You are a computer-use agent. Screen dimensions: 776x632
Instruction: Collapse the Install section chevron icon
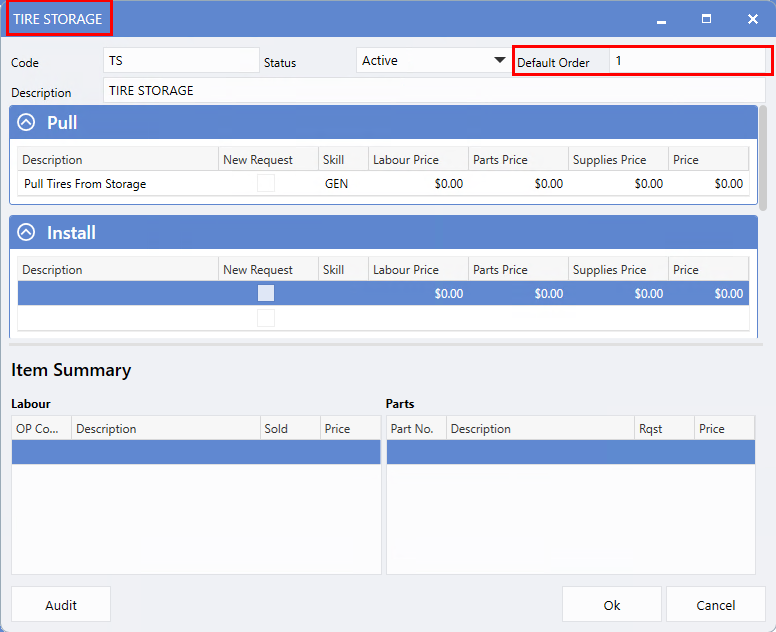[x=27, y=233]
